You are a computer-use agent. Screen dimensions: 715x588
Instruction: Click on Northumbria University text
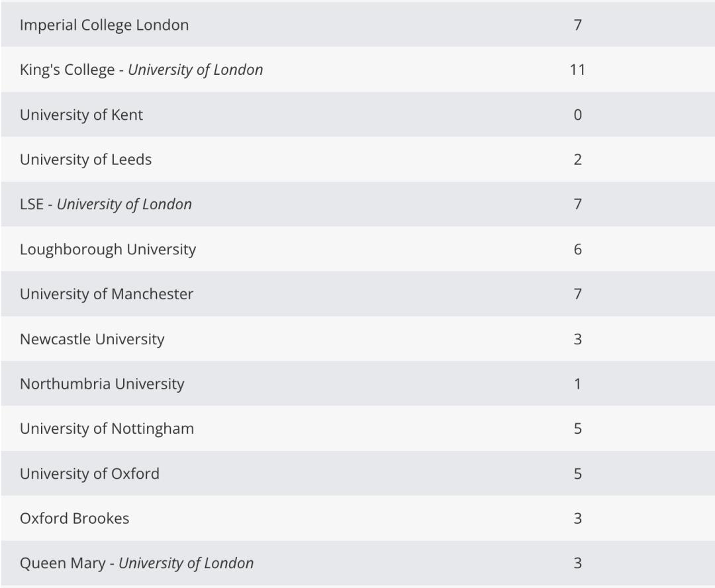tap(102, 384)
